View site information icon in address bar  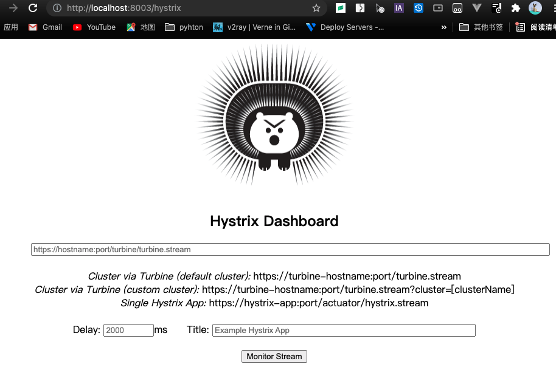point(57,8)
